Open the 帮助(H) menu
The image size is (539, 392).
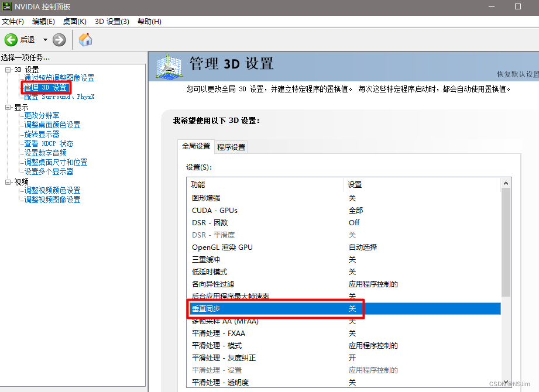[x=149, y=22]
